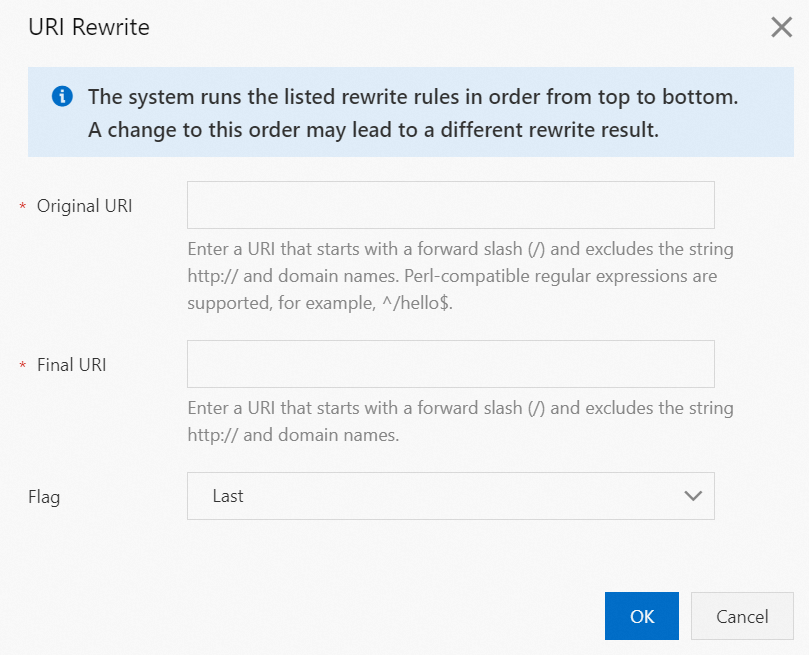This screenshot has height=655, width=809.
Task: Focus the Final URI text box
Action: pos(450,364)
